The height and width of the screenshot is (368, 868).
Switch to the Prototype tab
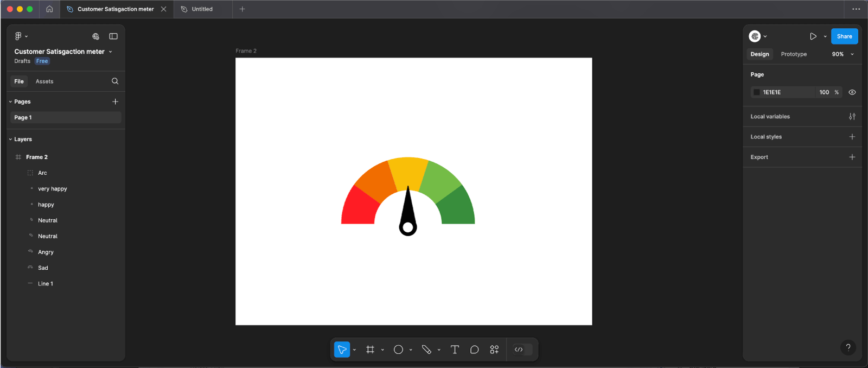[793, 54]
